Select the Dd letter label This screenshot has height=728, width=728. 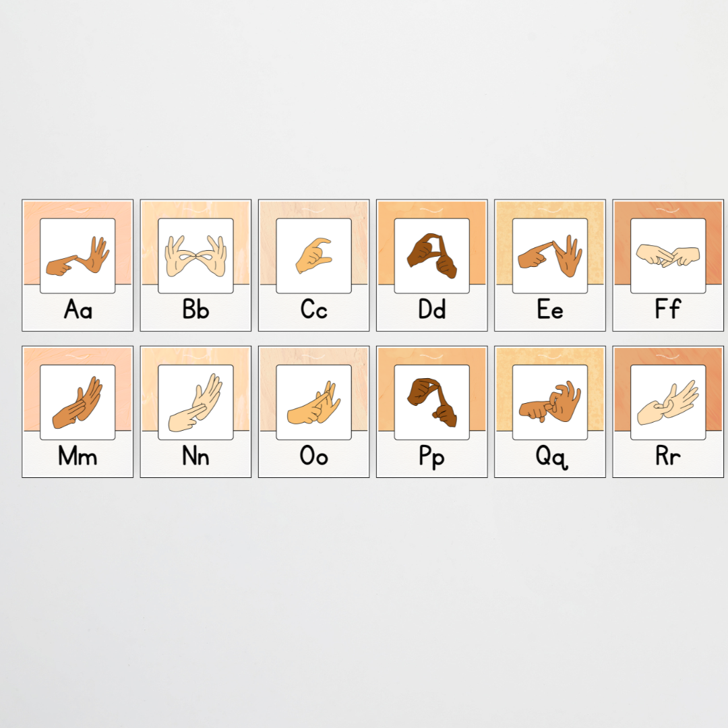point(431,309)
